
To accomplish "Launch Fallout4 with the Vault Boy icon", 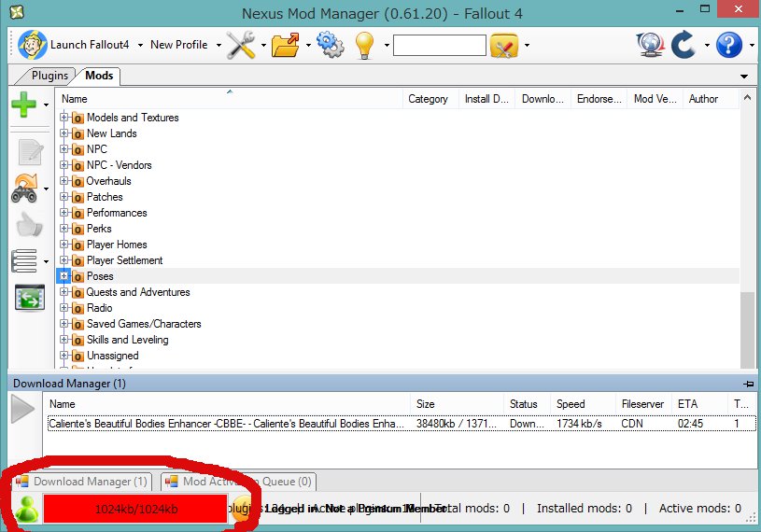I will tap(33, 45).
